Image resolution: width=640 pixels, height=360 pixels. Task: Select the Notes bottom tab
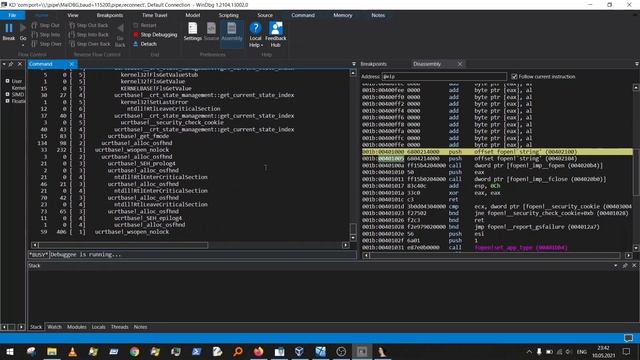coord(140,327)
